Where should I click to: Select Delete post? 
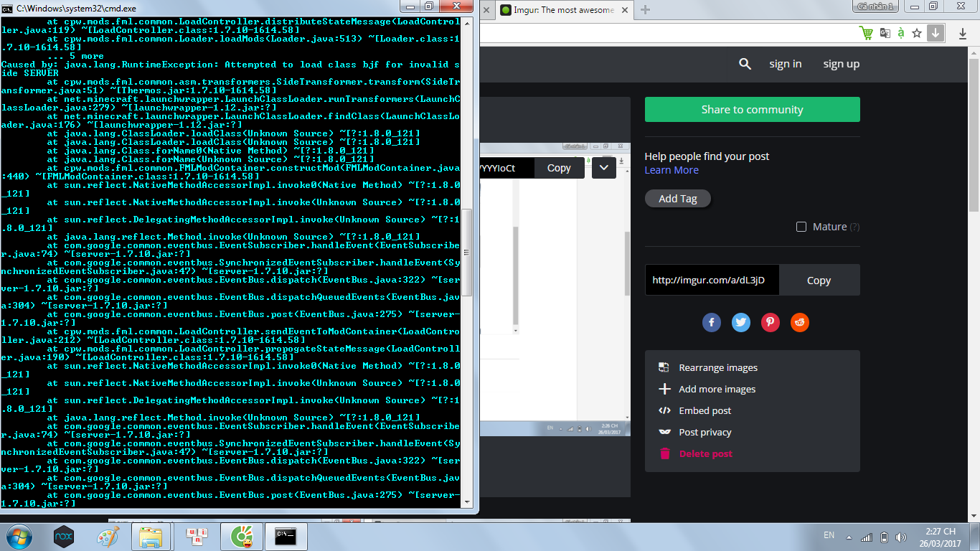coord(706,453)
